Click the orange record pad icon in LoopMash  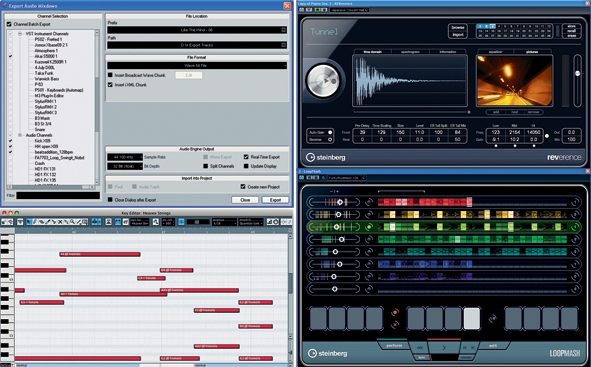click(395, 312)
